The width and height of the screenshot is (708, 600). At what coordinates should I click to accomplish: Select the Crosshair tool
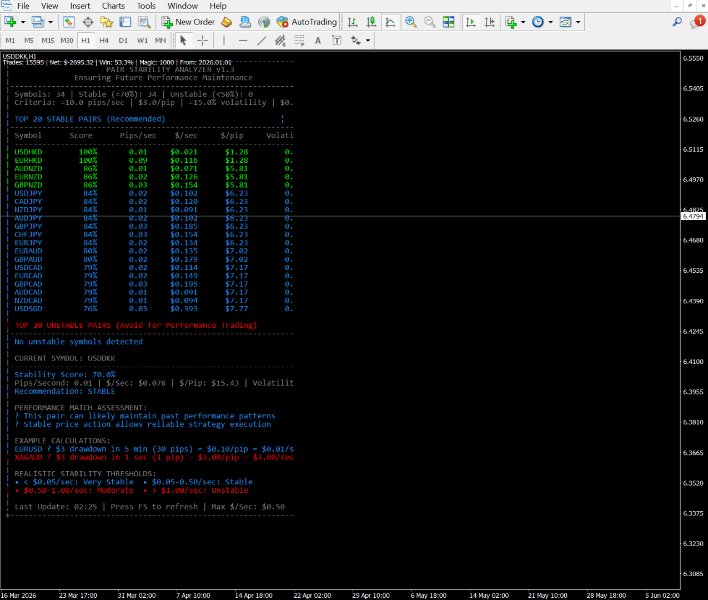tap(202, 41)
